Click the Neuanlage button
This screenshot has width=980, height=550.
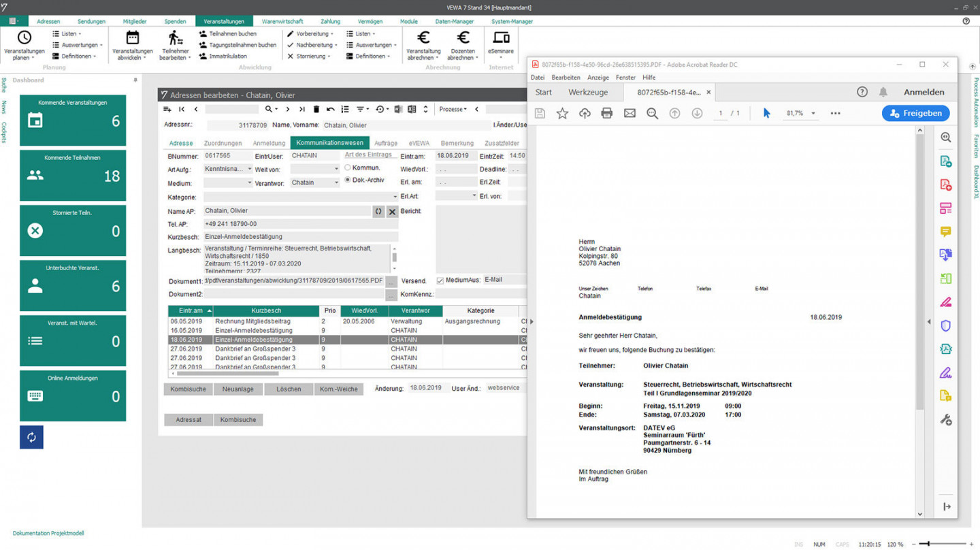[238, 389]
